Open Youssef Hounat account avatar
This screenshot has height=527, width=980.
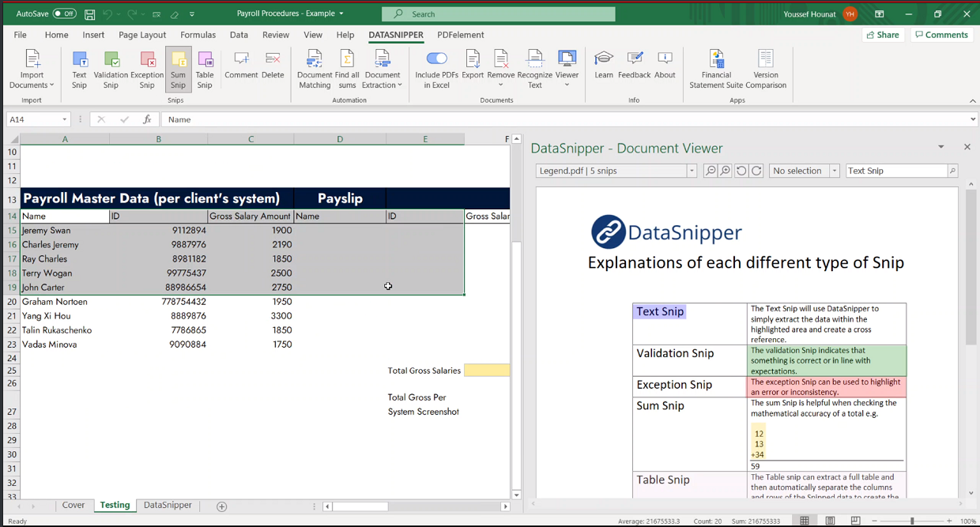coord(850,14)
